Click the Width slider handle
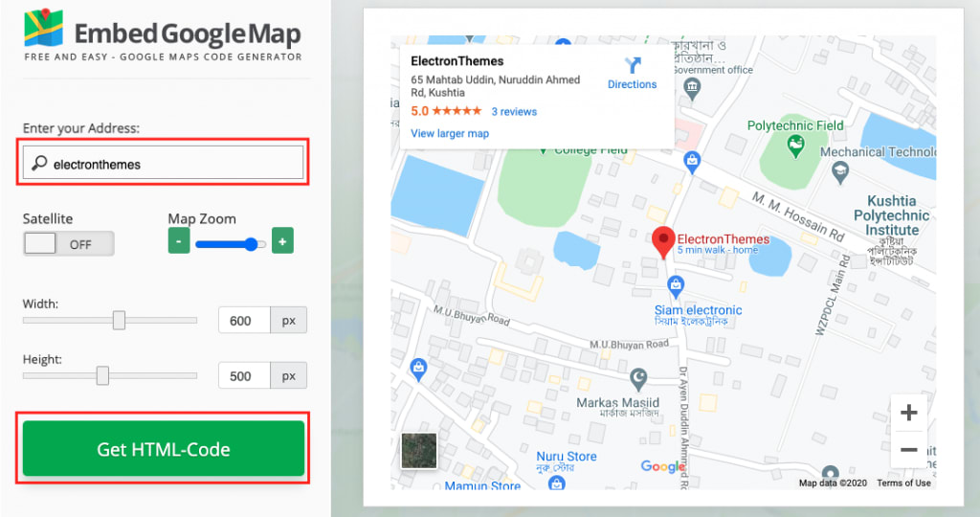The height and width of the screenshot is (517, 980). point(119,320)
